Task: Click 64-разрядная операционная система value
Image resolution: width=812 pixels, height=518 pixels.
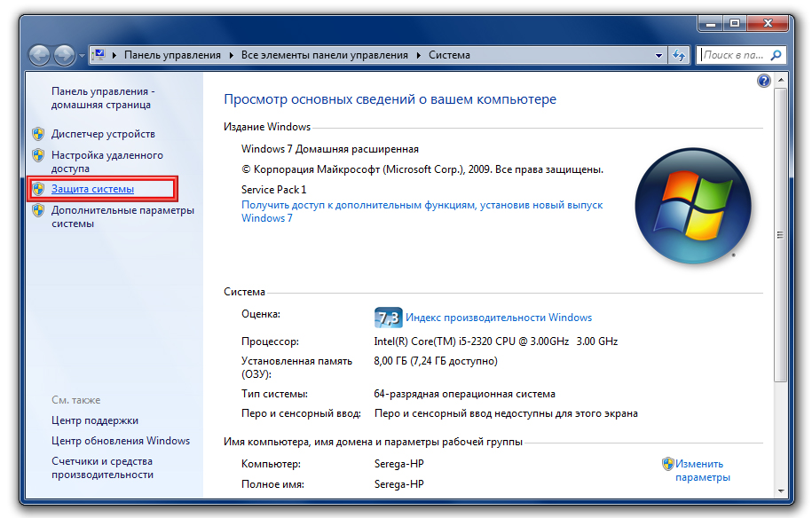Action: [x=464, y=394]
